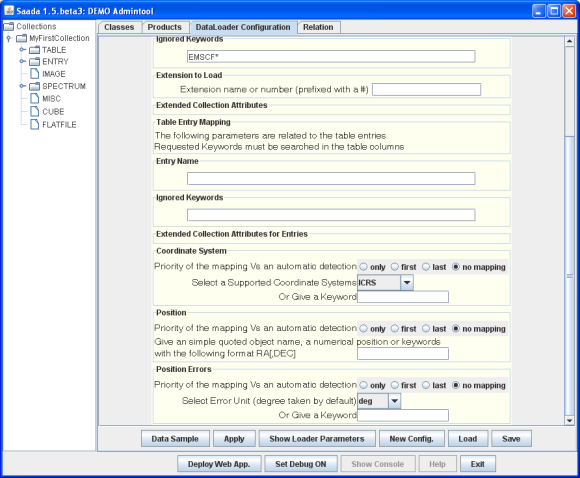Click the New Config. button
580x478 pixels.
coord(411,439)
